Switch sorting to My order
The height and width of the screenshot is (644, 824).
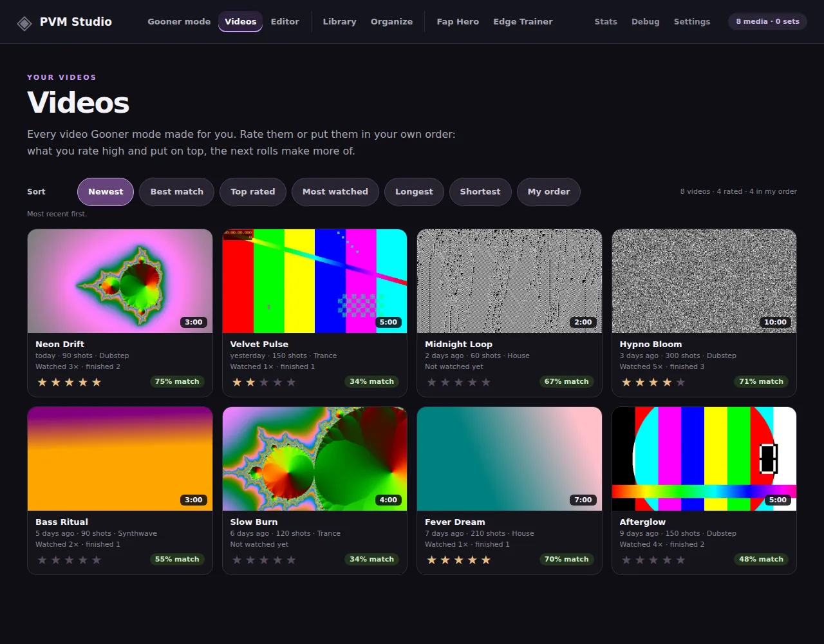548,192
